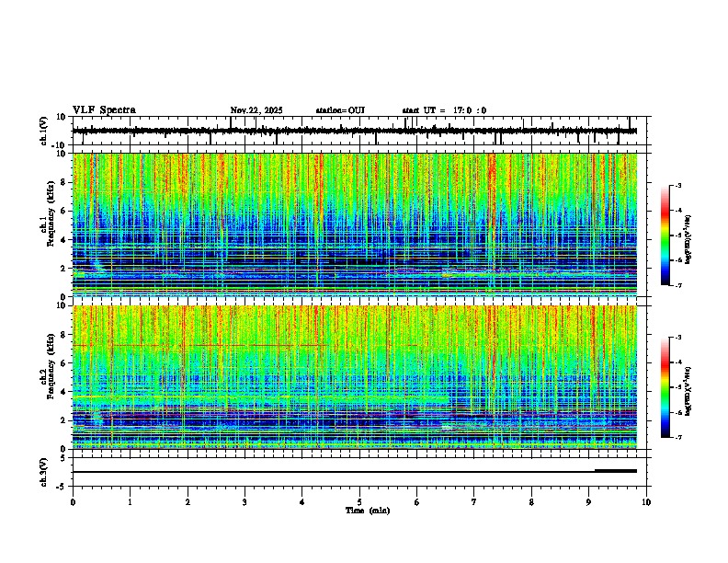Click the 'station=OUJ' label

pos(340,110)
